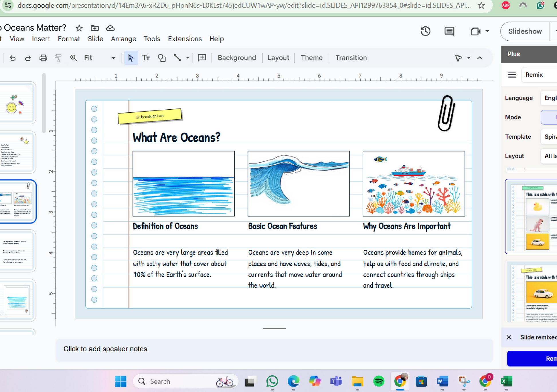Select the Shape tool icon

tap(162, 58)
